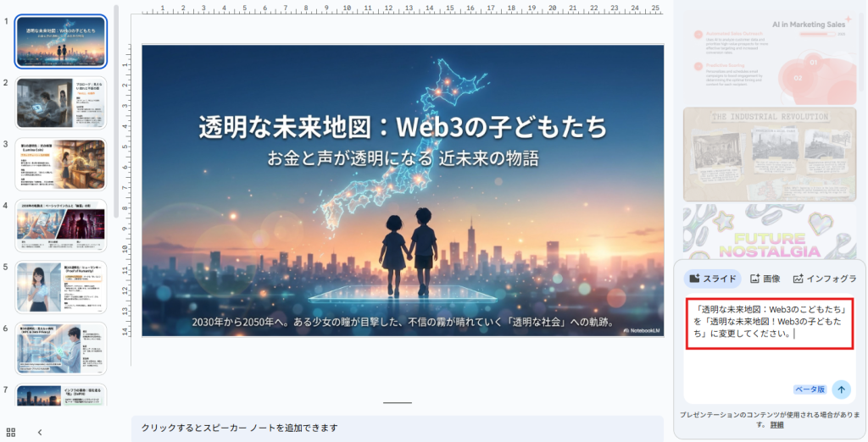Select slide 2 thumbnail
Image resolution: width=868 pixels, height=442 pixels.
point(61,102)
